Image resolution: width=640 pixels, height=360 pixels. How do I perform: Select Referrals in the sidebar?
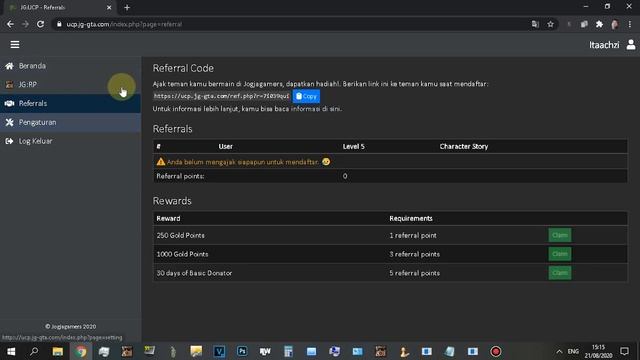(70, 103)
